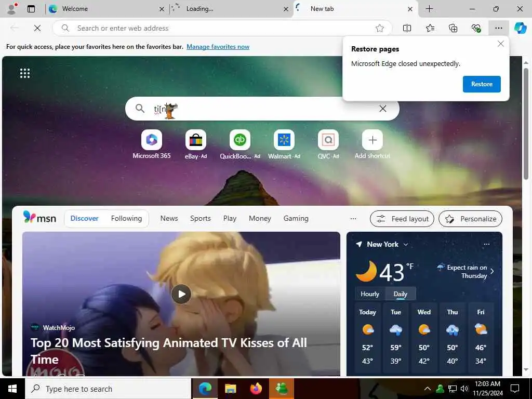
Task: Open taskbar clock showing 12:03 AM
Action: (x=487, y=389)
